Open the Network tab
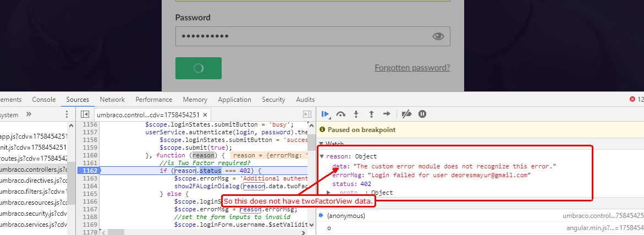The image size is (644, 235). 112,100
